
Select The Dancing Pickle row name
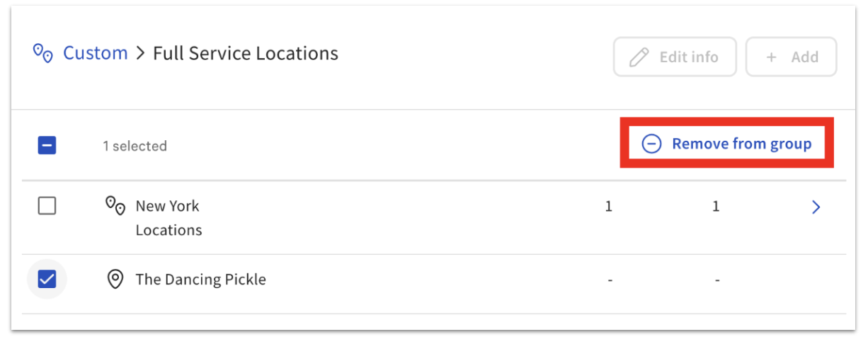pos(200,280)
